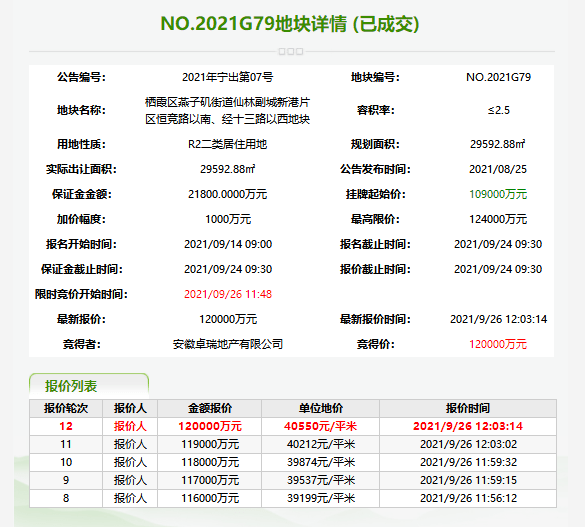Click the 公告编号 label
This screenshot has height=527, width=585.
81,77
